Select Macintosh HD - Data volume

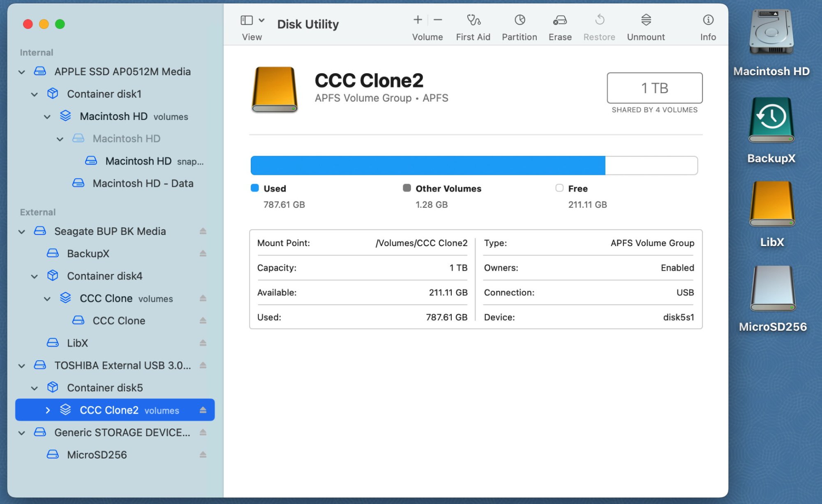click(143, 183)
